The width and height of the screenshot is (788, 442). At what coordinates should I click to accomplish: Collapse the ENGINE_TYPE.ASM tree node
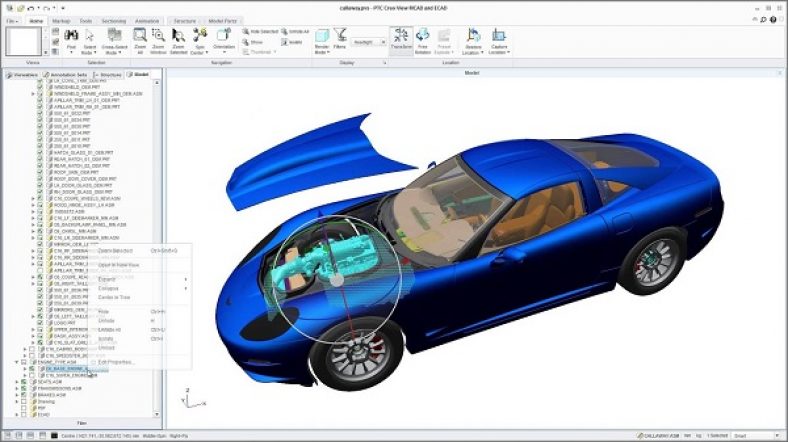point(15,361)
